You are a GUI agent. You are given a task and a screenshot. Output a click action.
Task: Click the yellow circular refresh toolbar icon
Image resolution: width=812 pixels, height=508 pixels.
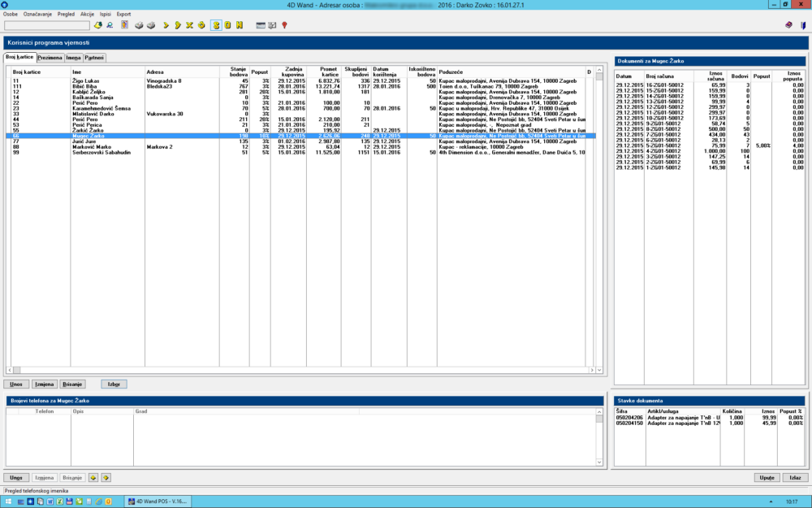(201, 25)
